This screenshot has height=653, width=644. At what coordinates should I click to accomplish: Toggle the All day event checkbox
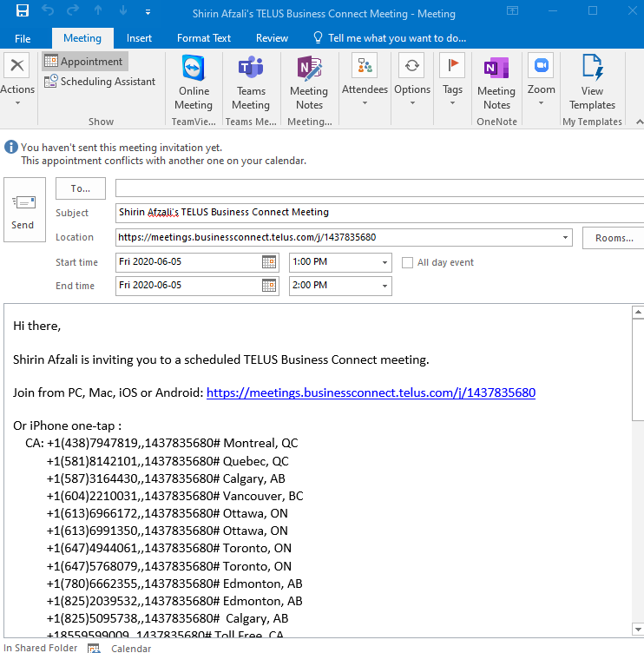coord(407,262)
